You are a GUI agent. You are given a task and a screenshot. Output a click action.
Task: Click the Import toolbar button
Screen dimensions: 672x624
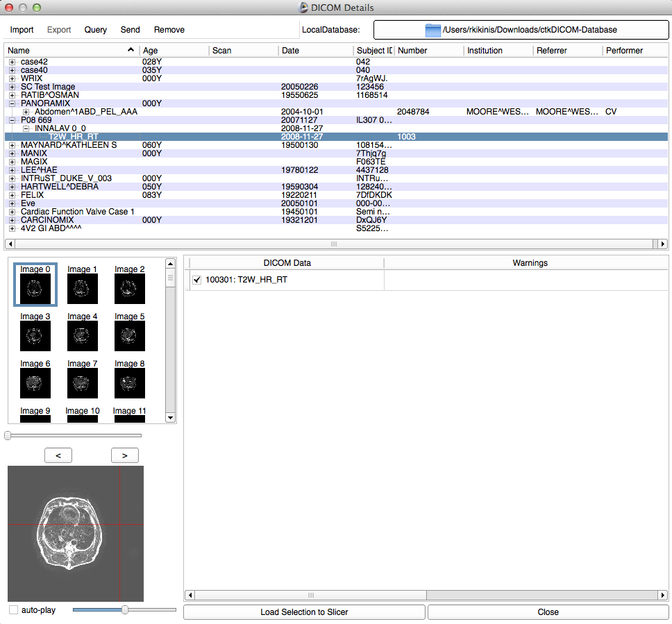(22, 30)
